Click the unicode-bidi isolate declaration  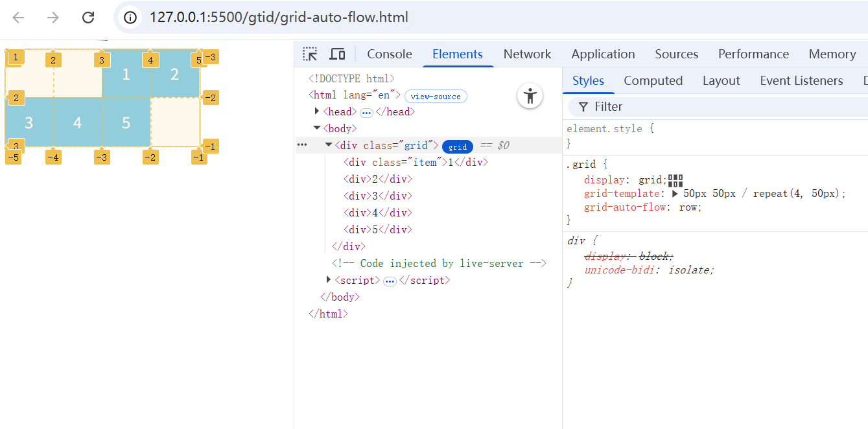pos(649,270)
